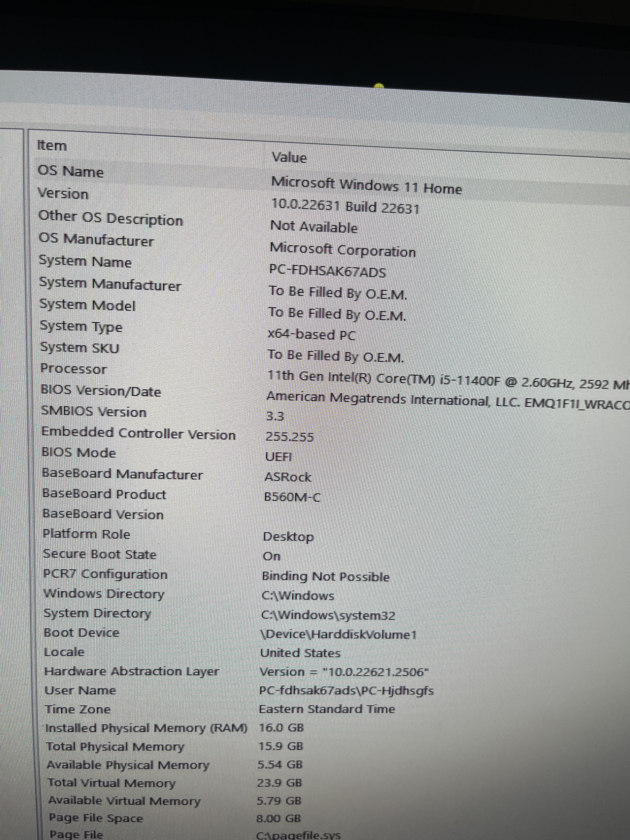The height and width of the screenshot is (840, 630).
Task: Select the Version = "10.0.22621.2506" value
Action: [344, 672]
